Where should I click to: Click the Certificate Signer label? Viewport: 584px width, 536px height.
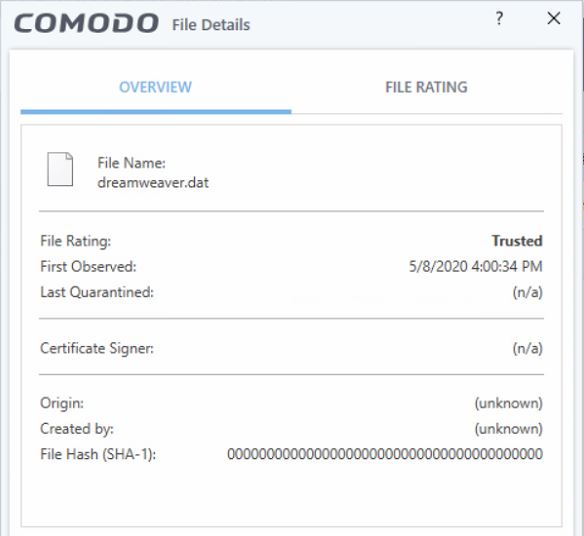[97, 348]
